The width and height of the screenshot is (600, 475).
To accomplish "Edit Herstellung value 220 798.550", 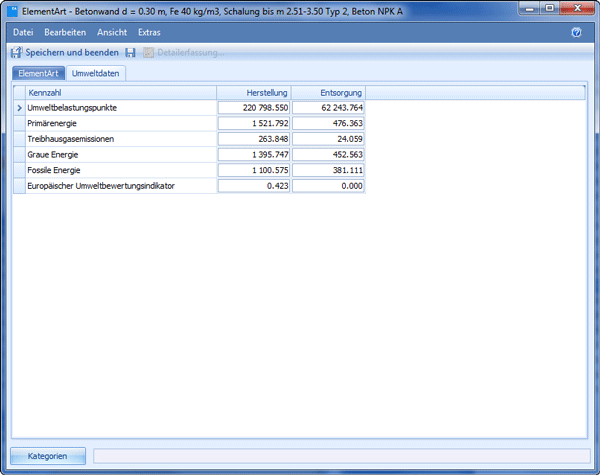I will [x=254, y=108].
